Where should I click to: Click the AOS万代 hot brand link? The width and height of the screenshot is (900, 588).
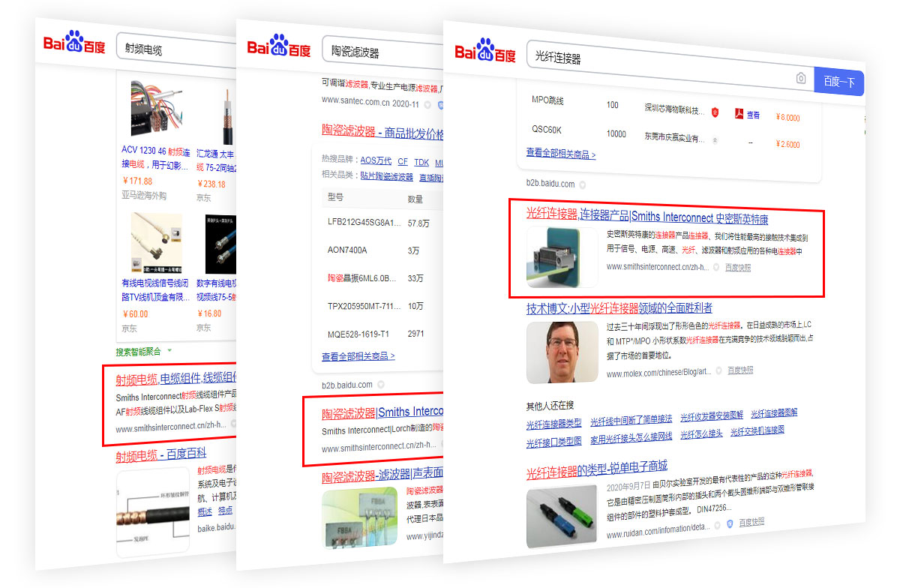tap(376, 161)
